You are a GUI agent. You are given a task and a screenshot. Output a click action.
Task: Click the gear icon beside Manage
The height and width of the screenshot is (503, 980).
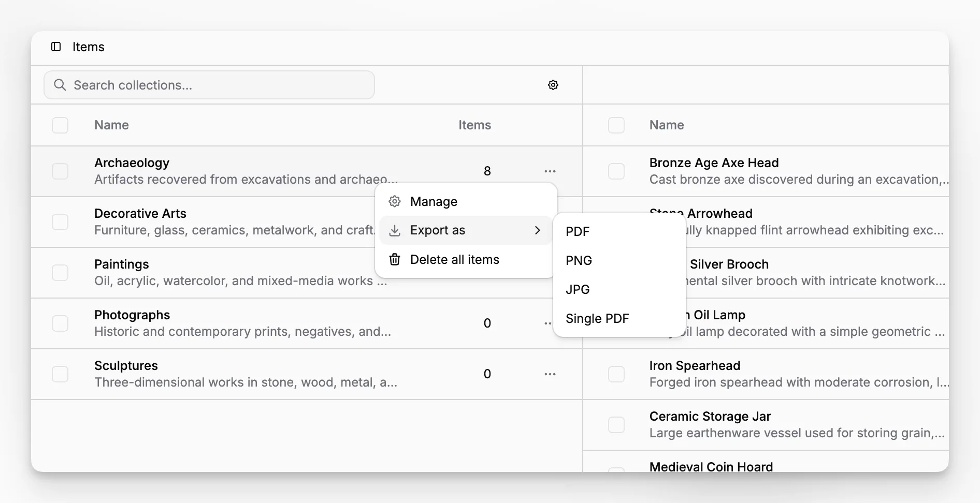pyautogui.click(x=395, y=201)
